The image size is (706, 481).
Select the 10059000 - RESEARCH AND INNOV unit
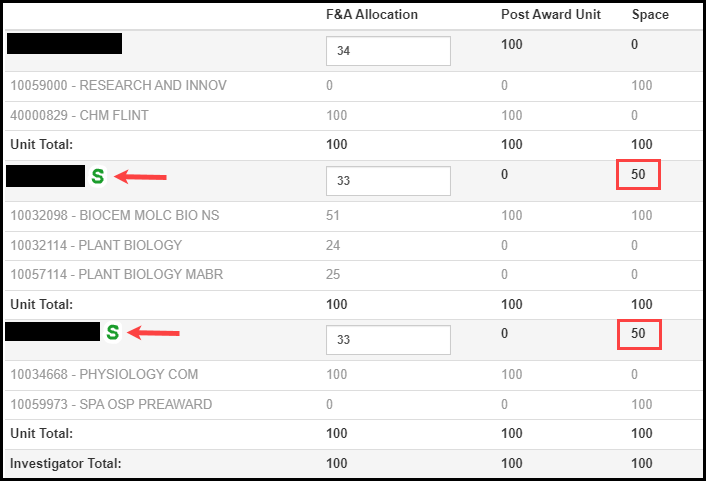coord(118,86)
